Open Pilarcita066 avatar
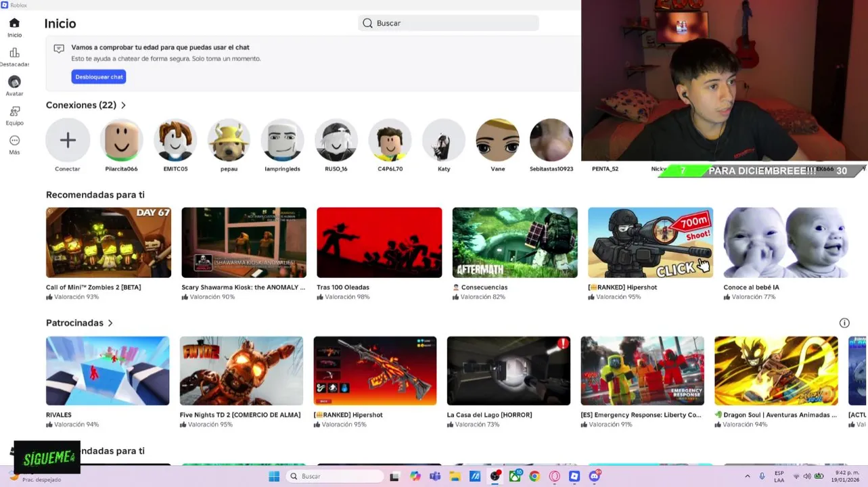This screenshot has height=487, width=868. pyautogui.click(x=121, y=140)
